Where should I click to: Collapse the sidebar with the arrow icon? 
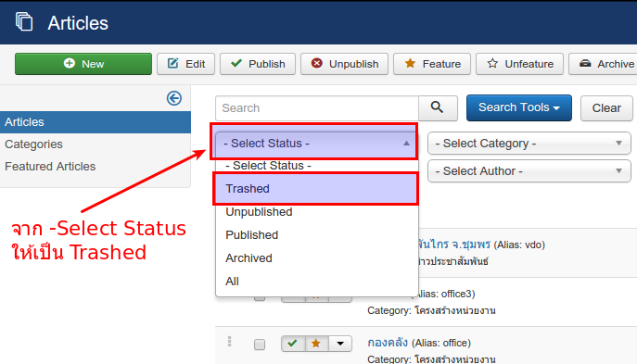[174, 98]
